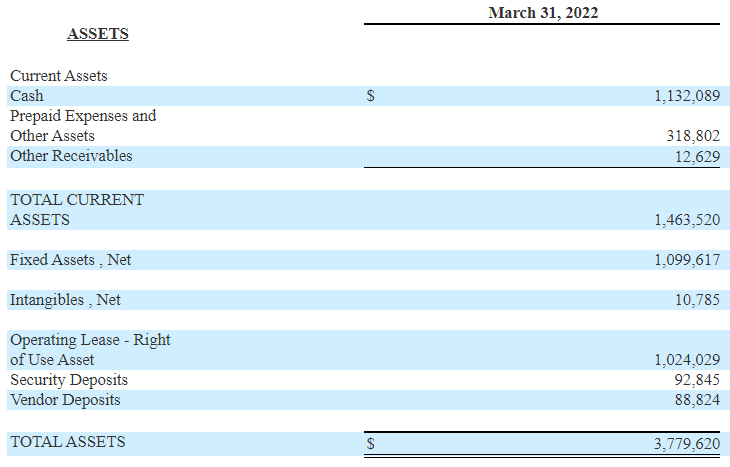Image resolution: width=730 pixels, height=467 pixels.
Task: Click the Fixed Assets value 1,099,617
Action: pos(686,260)
